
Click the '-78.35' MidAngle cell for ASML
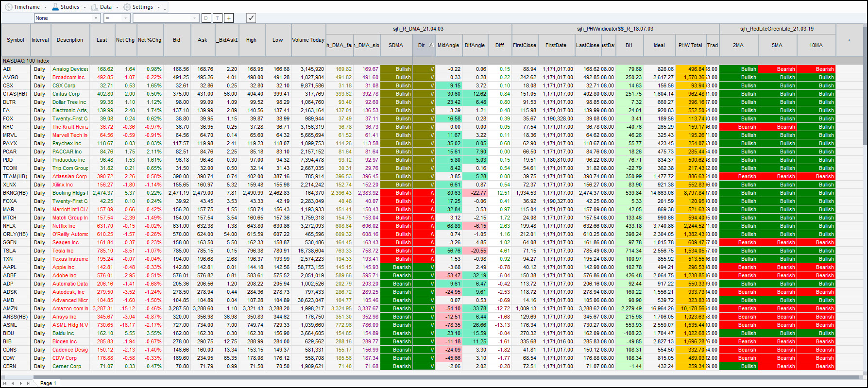448,325
